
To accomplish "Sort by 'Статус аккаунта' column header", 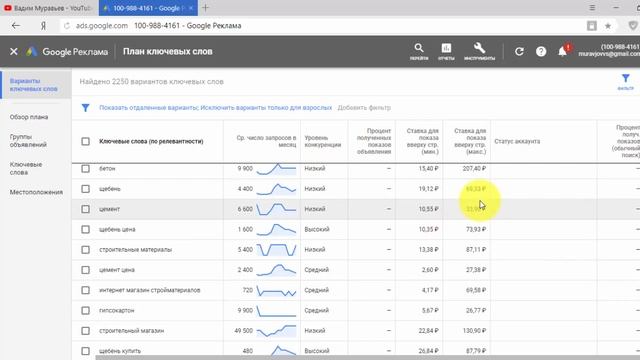I will click(x=517, y=141).
